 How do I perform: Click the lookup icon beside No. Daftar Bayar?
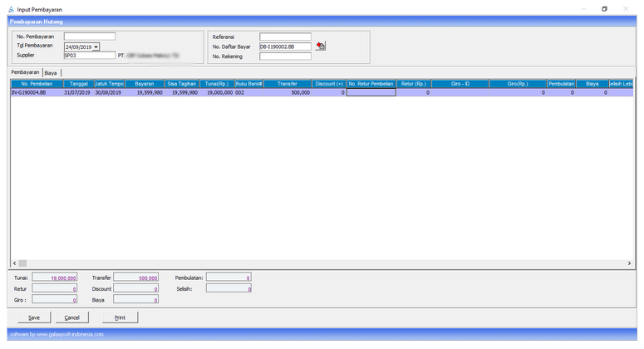click(x=321, y=47)
